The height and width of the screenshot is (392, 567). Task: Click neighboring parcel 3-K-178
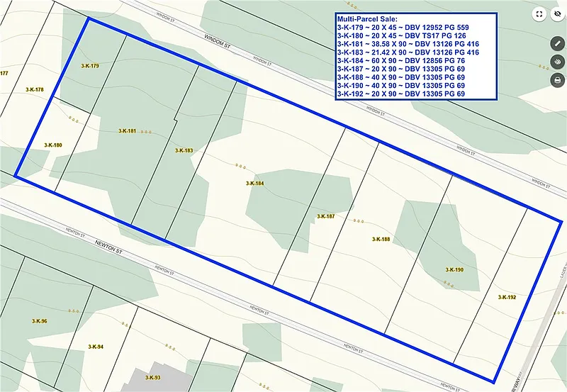coord(34,90)
